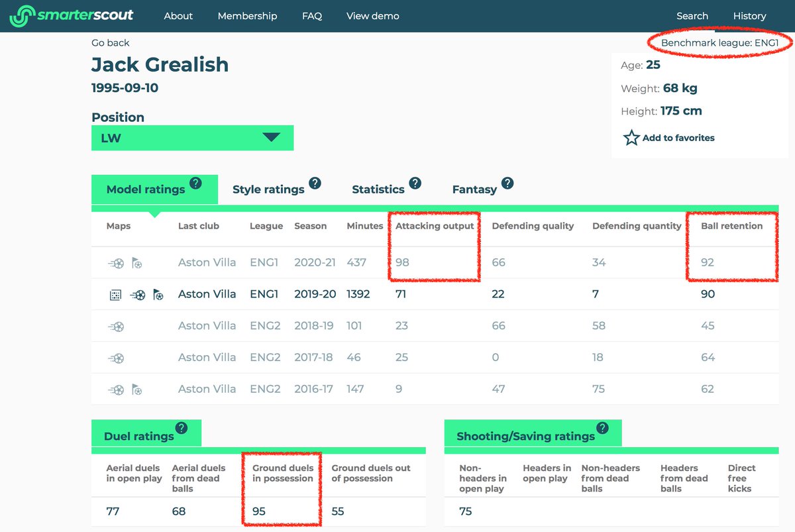Click the help icon next to Fantasy
Viewport: 795px width, 532px height.
507,184
